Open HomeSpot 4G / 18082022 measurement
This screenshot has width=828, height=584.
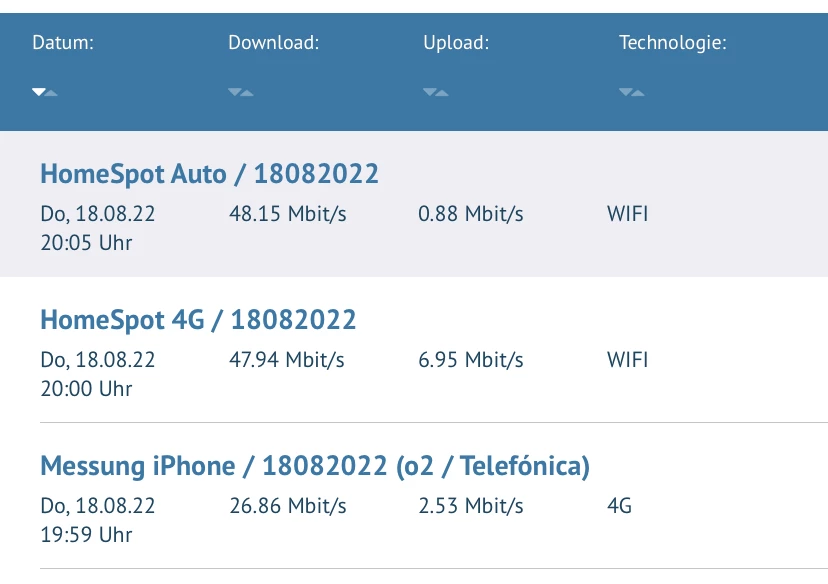(x=198, y=320)
